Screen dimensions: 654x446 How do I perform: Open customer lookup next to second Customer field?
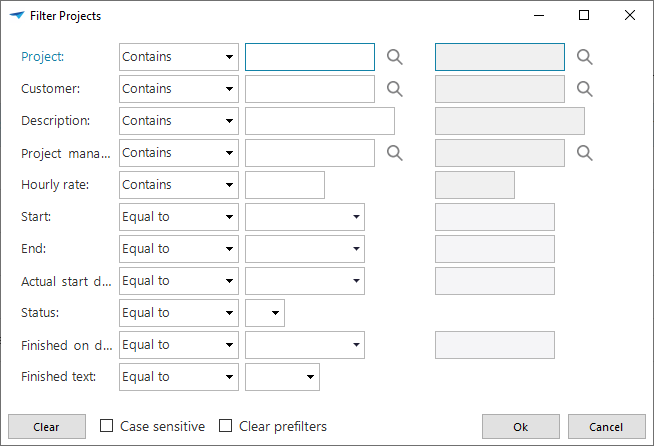coord(585,89)
